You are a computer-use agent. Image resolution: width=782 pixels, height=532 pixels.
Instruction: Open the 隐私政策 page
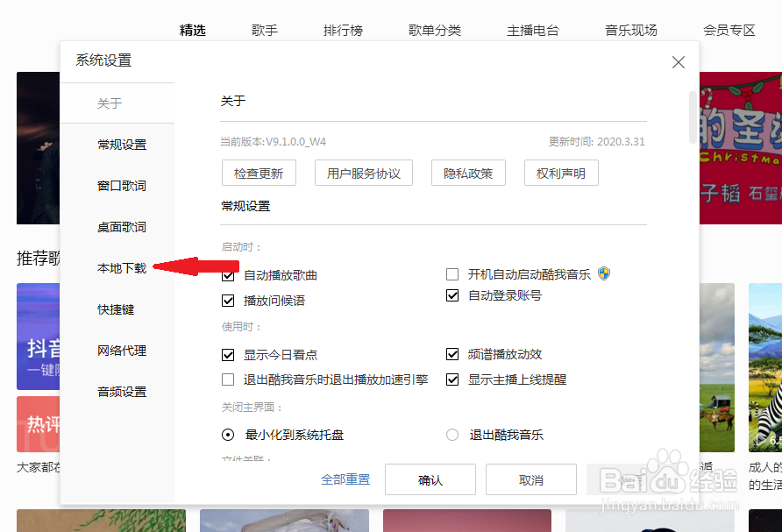pos(468,173)
